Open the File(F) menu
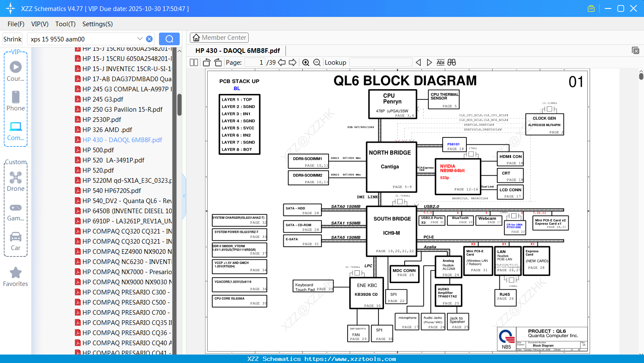 click(x=16, y=24)
